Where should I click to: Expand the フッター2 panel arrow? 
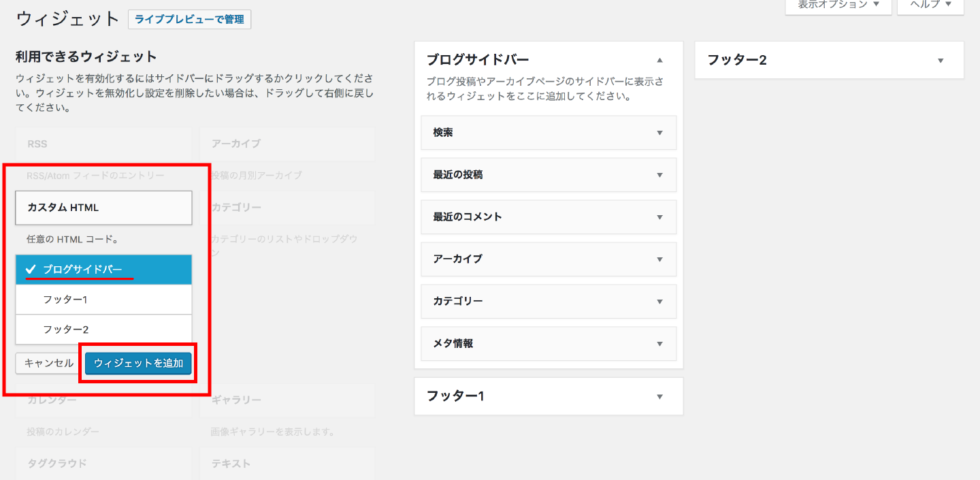[940, 61]
